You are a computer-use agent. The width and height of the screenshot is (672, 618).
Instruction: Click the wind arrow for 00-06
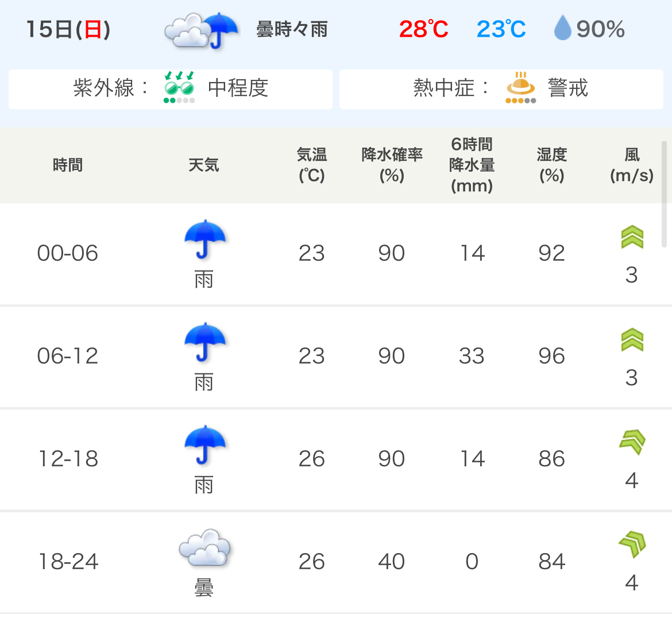[632, 237]
